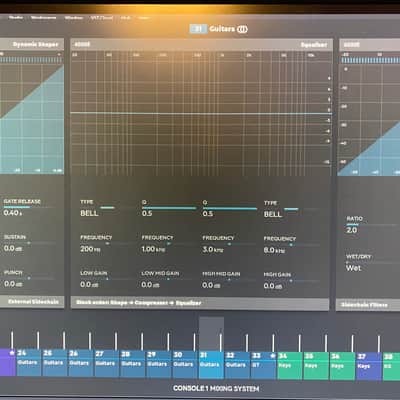Click the 1.00 kHz Frequency slider

click(169, 244)
